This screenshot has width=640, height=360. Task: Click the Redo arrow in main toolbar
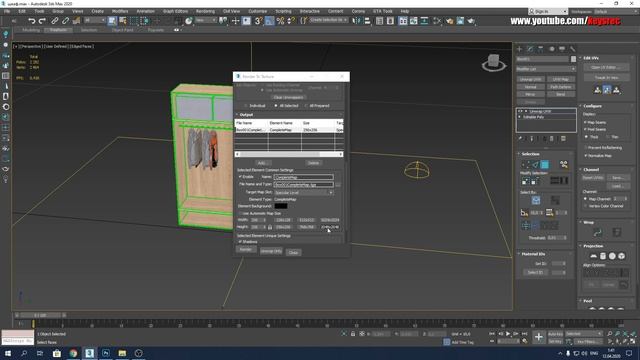coord(42,20)
